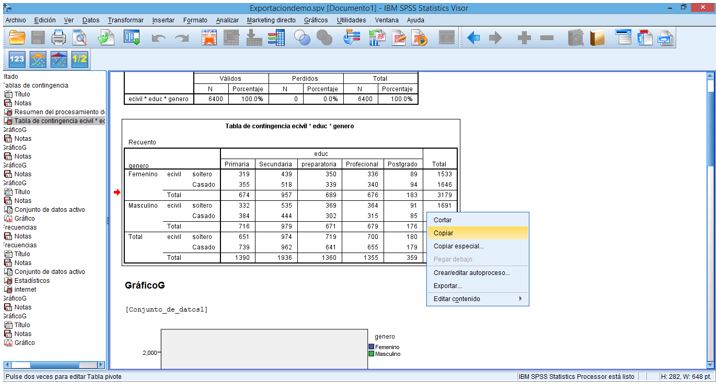Insert title with the red-blue page icon

(645, 37)
